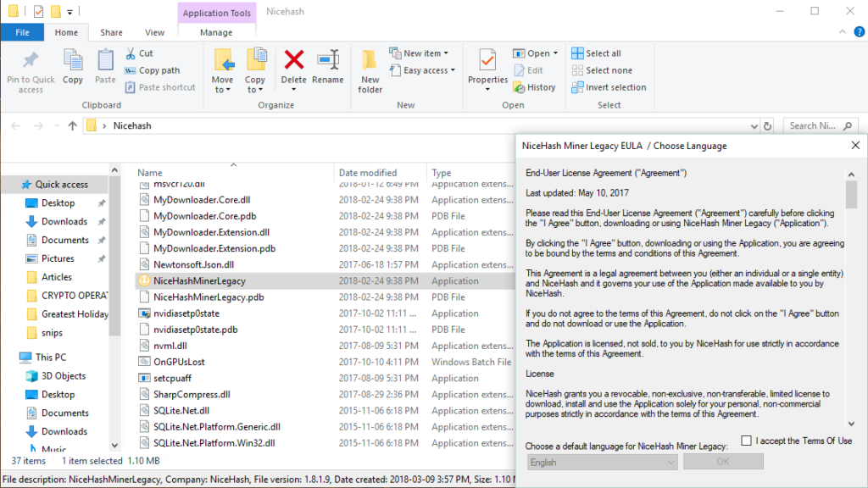The height and width of the screenshot is (488, 868).
Task: Open the recent locations dropdown
Action: (57, 126)
